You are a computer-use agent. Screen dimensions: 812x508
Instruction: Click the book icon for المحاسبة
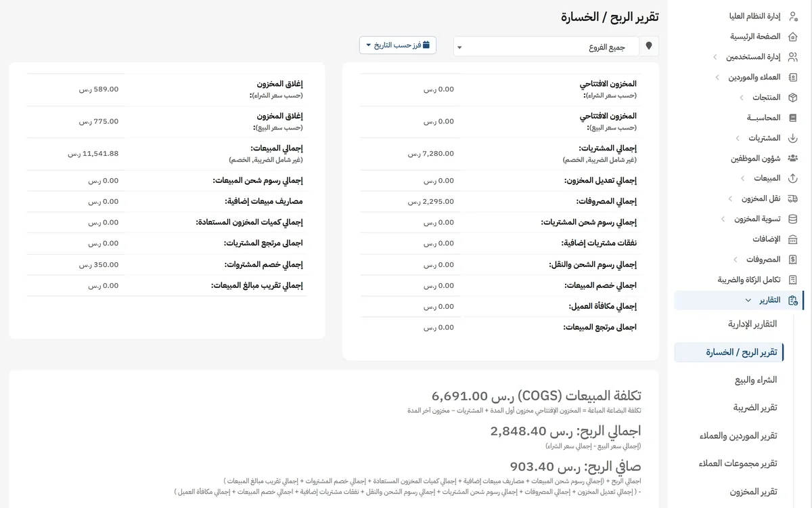[793, 118]
